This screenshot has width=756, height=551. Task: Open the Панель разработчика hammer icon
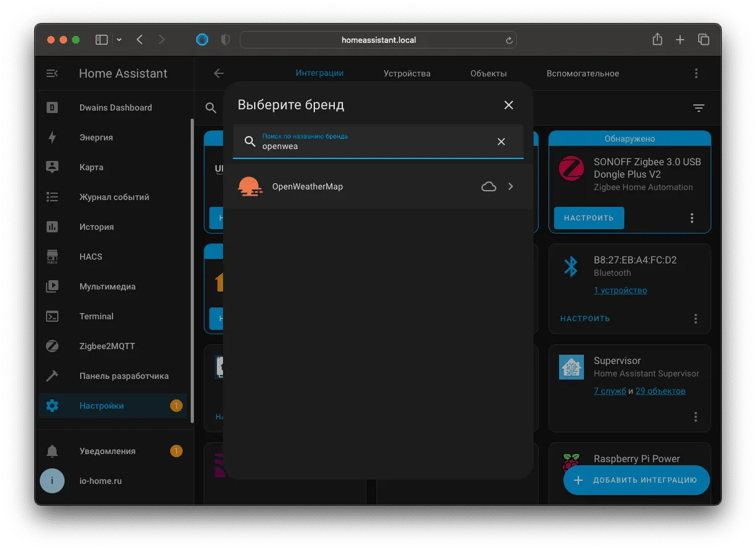click(x=52, y=376)
